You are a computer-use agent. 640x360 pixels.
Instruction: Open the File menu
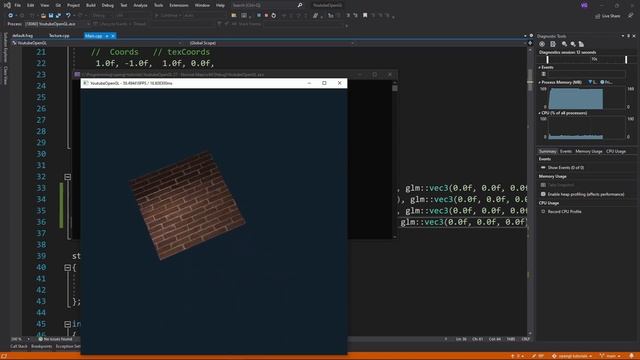18,5
